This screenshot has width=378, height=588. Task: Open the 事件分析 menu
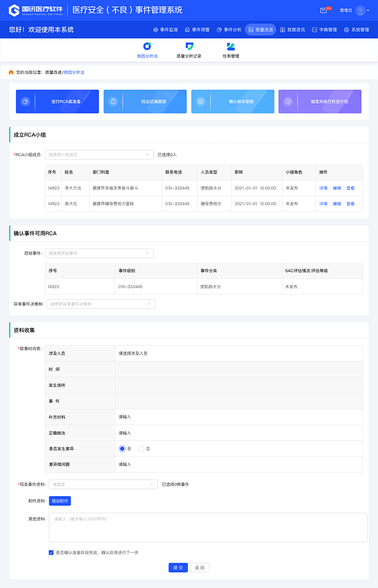click(229, 29)
